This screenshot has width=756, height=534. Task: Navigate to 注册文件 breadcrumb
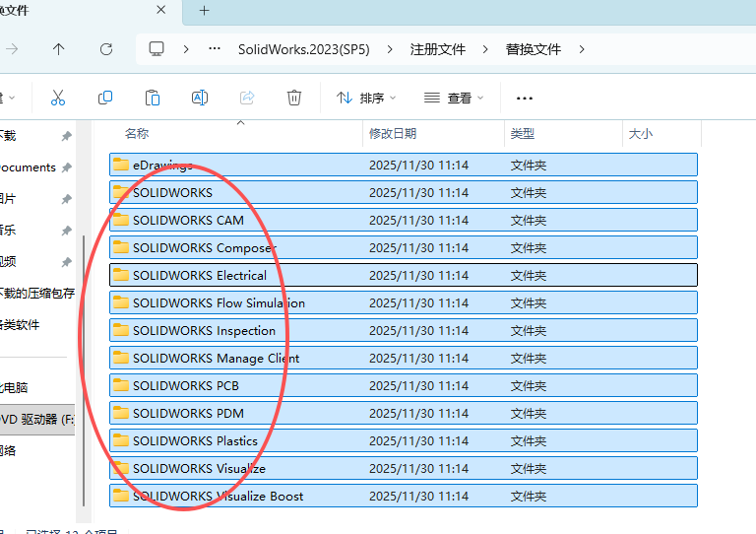point(438,49)
